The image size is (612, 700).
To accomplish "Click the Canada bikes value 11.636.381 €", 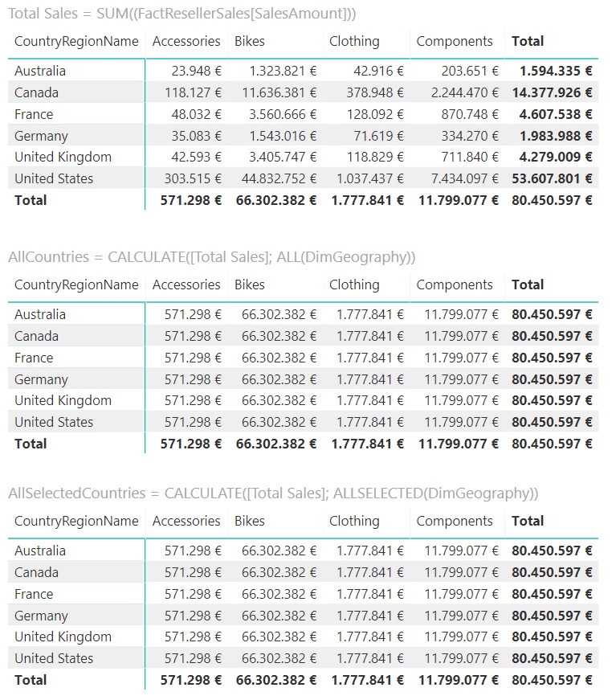I will coord(279,92).
